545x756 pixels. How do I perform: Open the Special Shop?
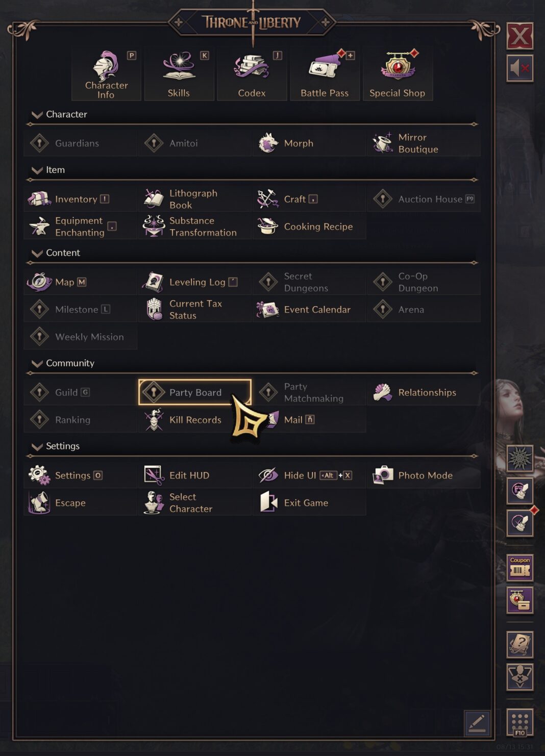click(x=397, y=74)
